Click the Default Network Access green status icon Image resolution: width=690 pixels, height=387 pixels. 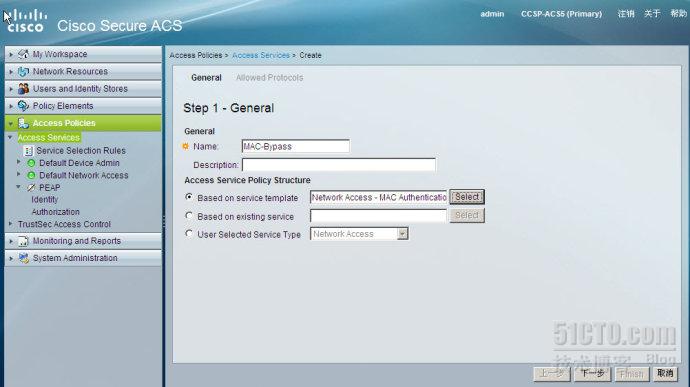tap(31, 175)
